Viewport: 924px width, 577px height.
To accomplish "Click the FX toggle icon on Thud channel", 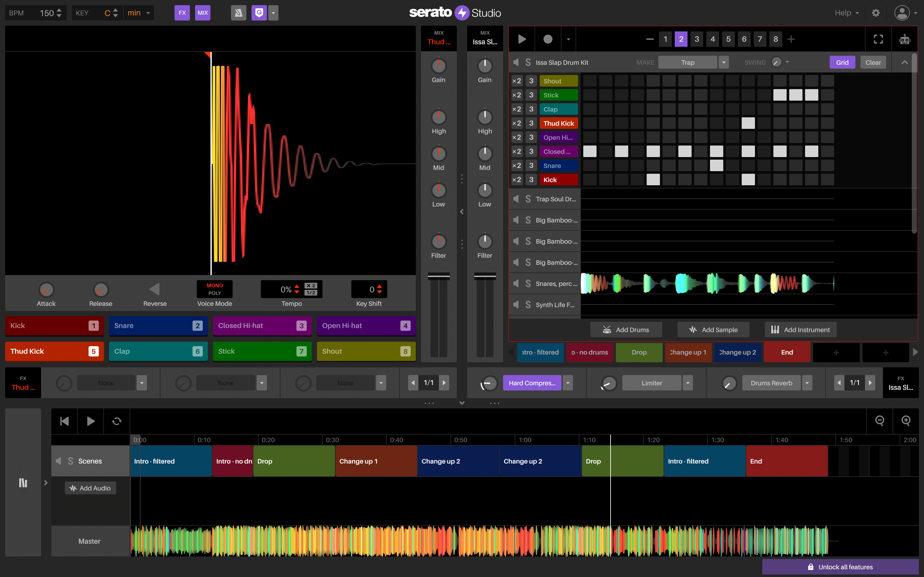I will (x=23, y=378).
